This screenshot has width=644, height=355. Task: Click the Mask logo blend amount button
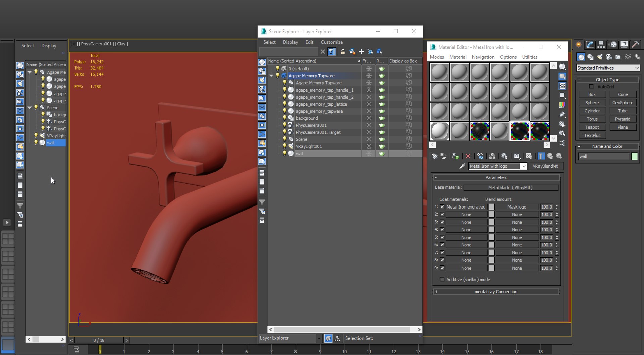[x=517, y=207]
